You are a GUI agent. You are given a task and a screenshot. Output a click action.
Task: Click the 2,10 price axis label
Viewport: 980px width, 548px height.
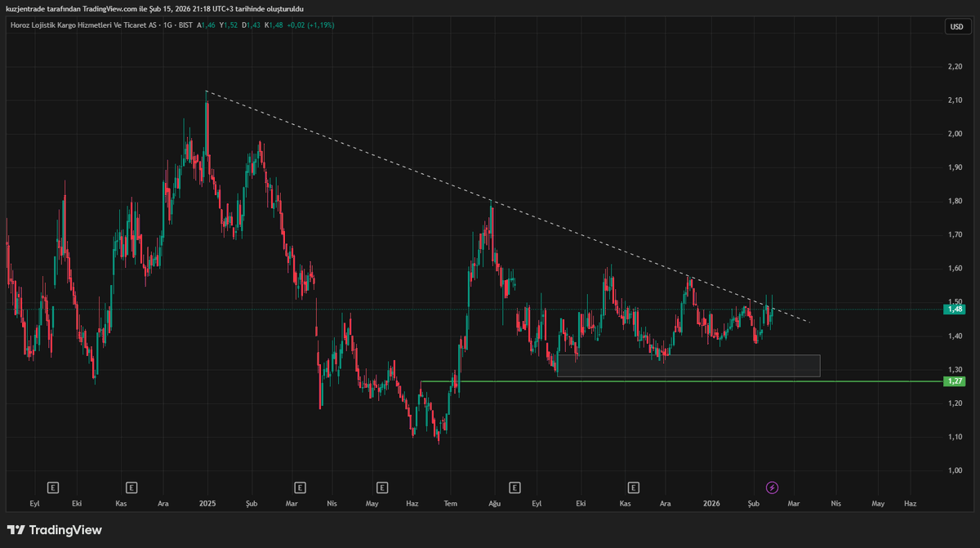pos(955,100)
